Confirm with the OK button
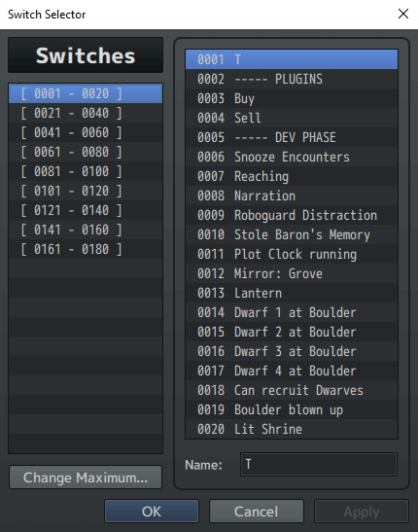 point(152,512)
